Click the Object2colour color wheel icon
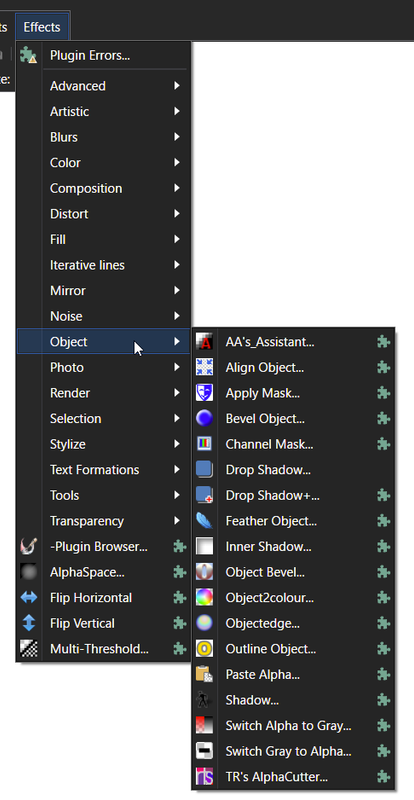 pos(204,597)
